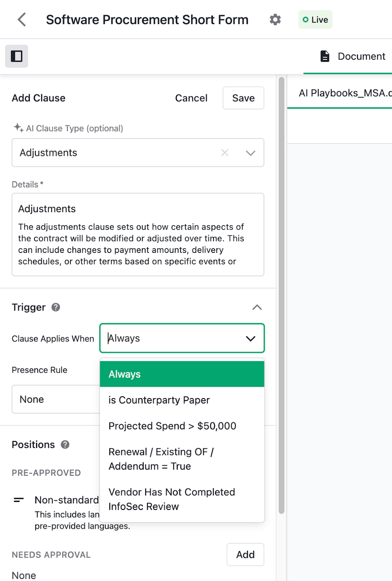Click the Non-standard position drag handle icon
This screenshot has height=581, width=392.
[19, 500]
